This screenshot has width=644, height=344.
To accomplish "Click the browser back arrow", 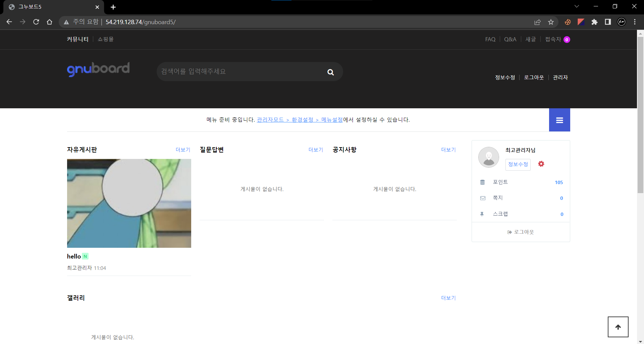I will coord(9,22).
